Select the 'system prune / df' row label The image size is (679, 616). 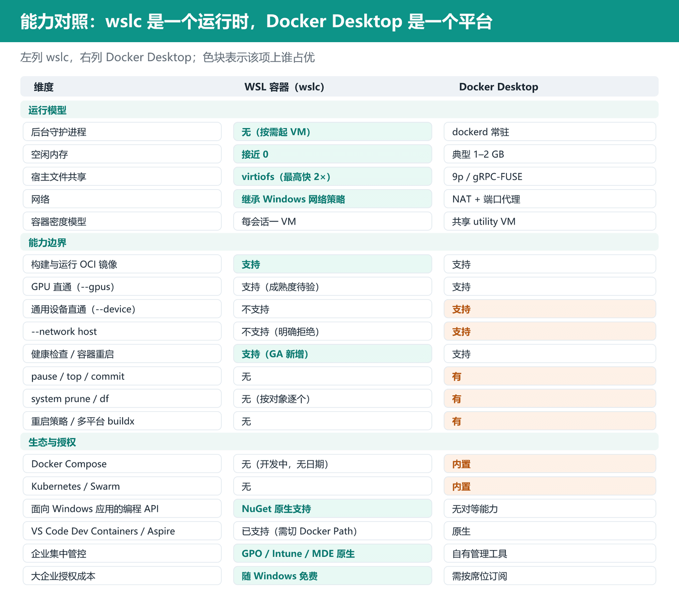(x=122, y=398)
